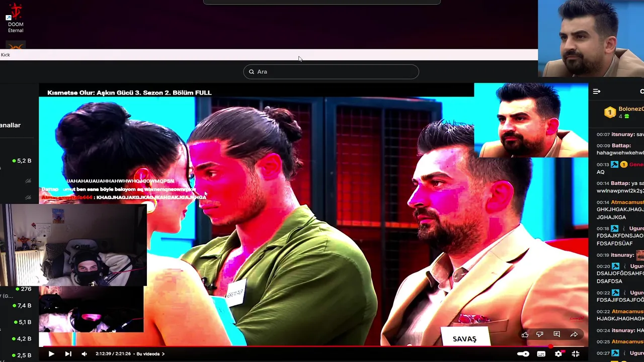644x362 pixels.
Task: Click the gold rank 1 badge in chat header
Action: (610, 113)
